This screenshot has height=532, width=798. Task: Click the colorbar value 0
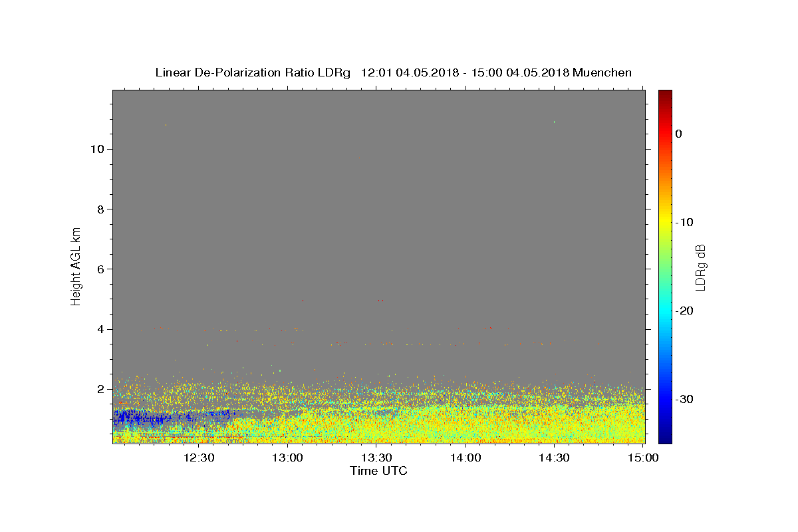[x=678, y=134]
